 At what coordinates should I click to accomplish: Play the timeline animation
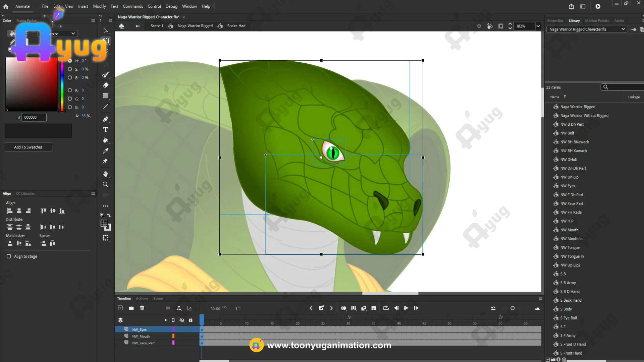click(x=406, y=308)
